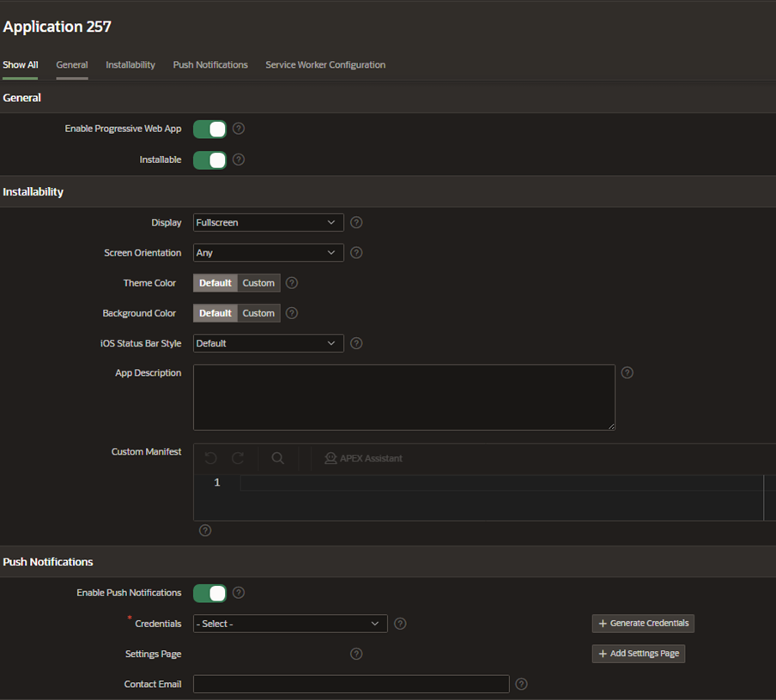
Task: Set Theme Color to Default
Action: coord(215,283)
